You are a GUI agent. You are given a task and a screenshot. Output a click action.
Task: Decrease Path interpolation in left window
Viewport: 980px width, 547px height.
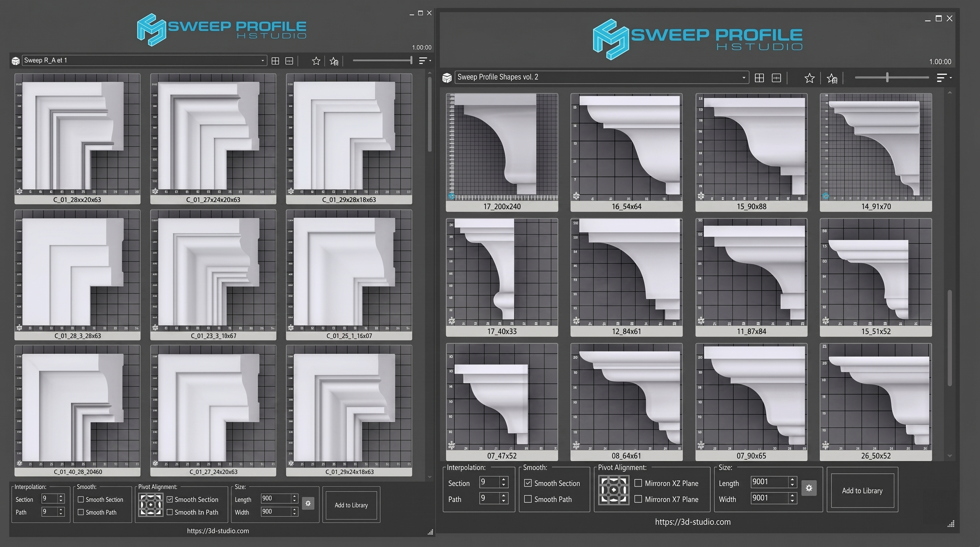point(61,514)
